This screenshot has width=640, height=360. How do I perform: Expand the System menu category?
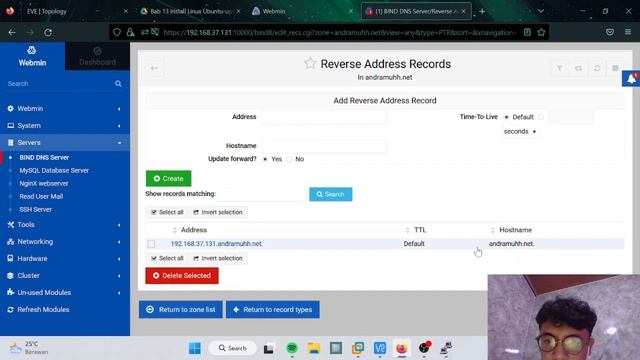[x=65, y=126]
